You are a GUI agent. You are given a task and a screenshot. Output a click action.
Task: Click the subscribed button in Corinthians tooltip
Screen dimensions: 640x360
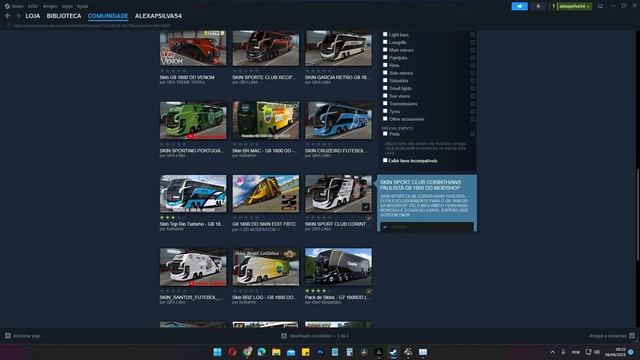point(427,227)
